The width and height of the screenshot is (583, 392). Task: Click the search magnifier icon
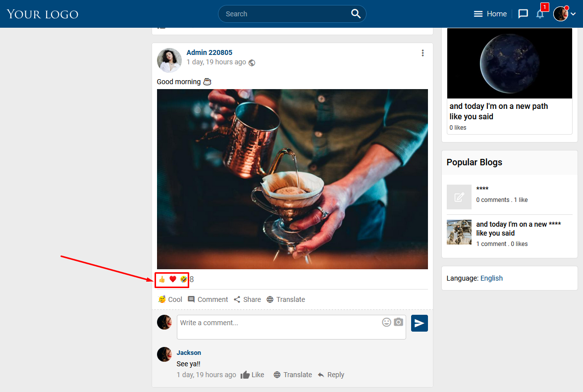pos(356,14)
